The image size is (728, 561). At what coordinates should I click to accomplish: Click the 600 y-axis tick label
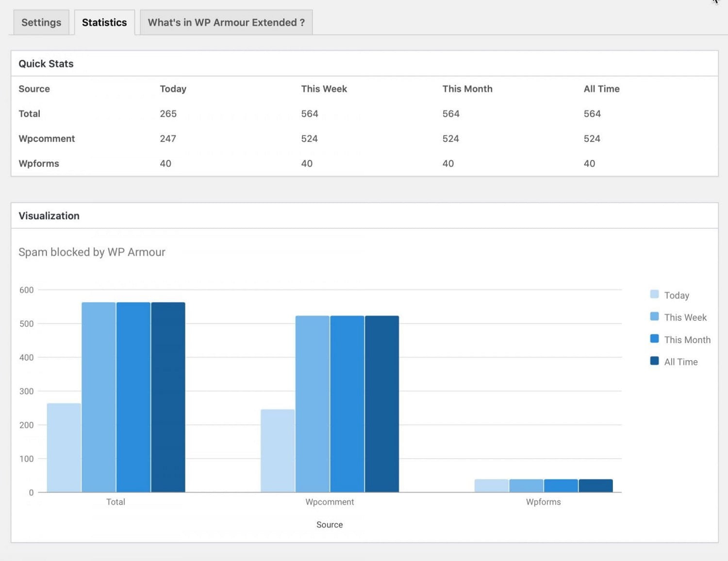(26, 290)
